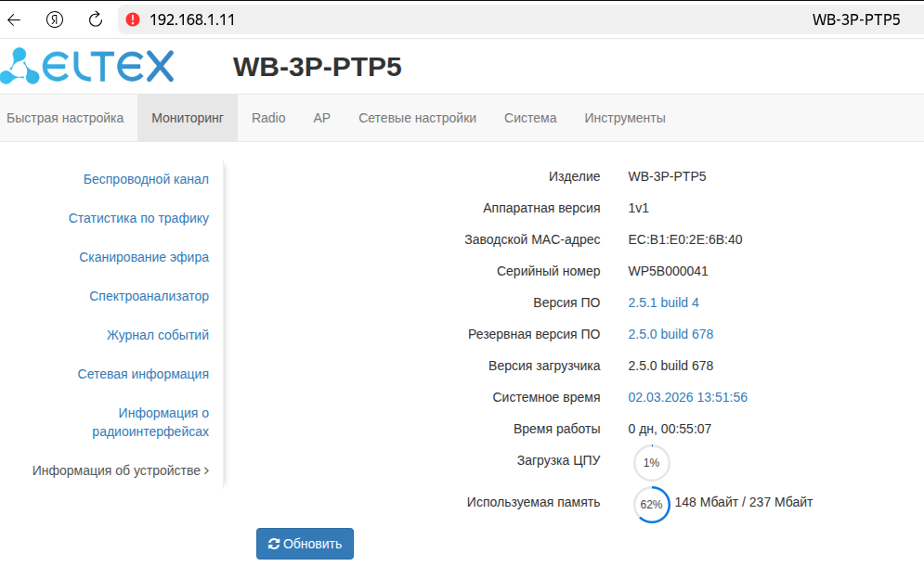Click the Eltex logo
The height and width of the screenshot is (579, 924).
(87, 66)
